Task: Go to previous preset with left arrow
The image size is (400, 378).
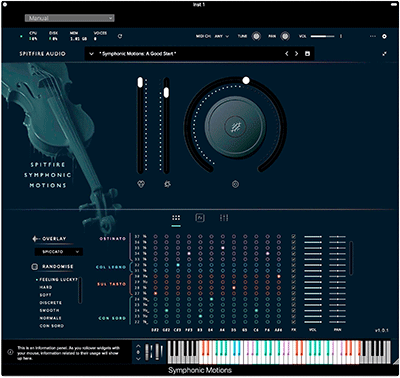Action: point(287,54)
